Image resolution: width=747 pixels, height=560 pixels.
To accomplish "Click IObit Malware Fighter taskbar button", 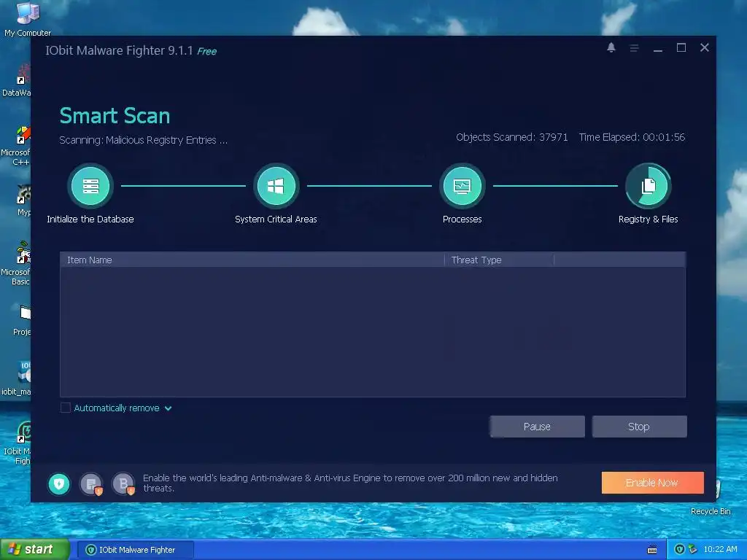I will (135, 550).
